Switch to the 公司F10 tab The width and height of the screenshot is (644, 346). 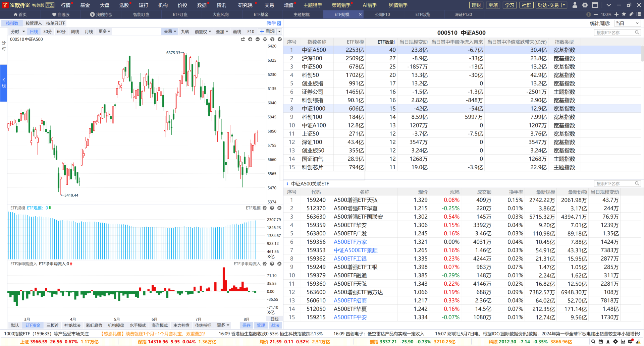point(382,14)
